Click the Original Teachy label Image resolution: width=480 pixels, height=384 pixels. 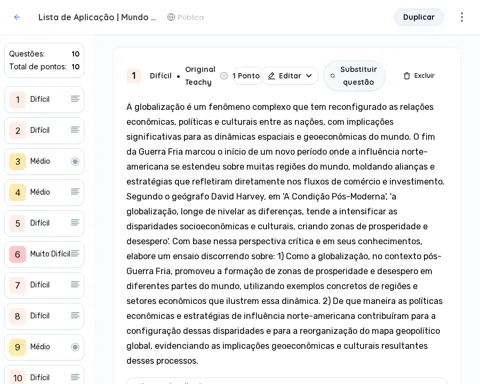pyautogui.click(x=200, y=76)
